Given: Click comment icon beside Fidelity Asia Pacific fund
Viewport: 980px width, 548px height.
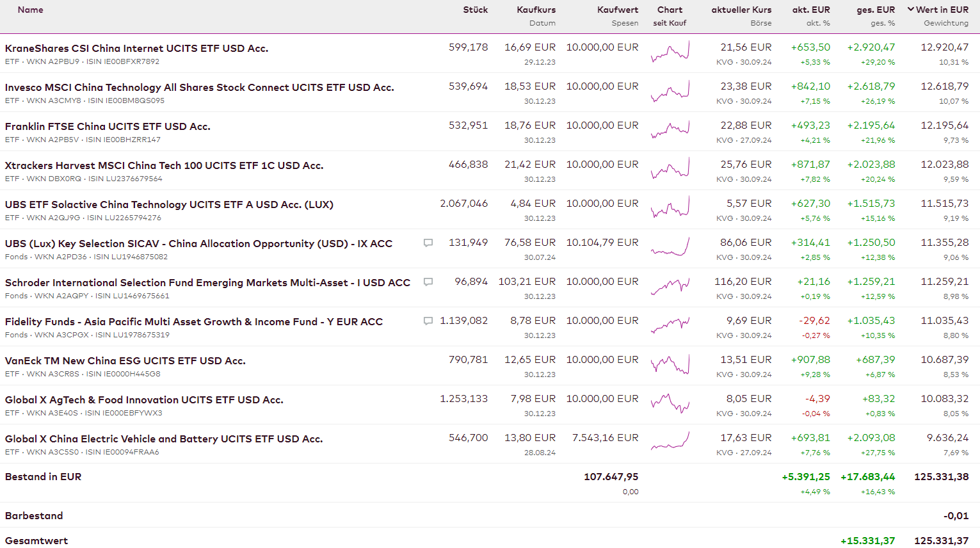Looking at the screenshot, I should click(428, 321).
